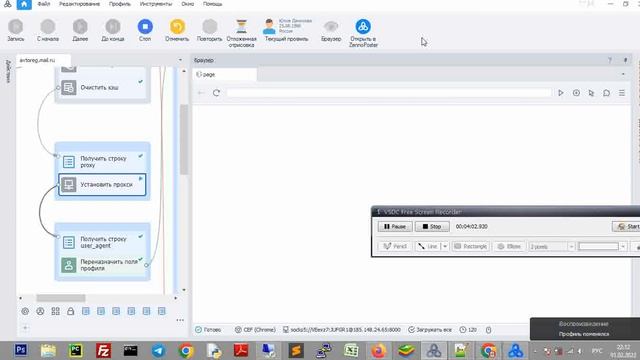The image size is (640, 360).
Task: Click the Запись record toolbar button
Action: coord(16,30)
